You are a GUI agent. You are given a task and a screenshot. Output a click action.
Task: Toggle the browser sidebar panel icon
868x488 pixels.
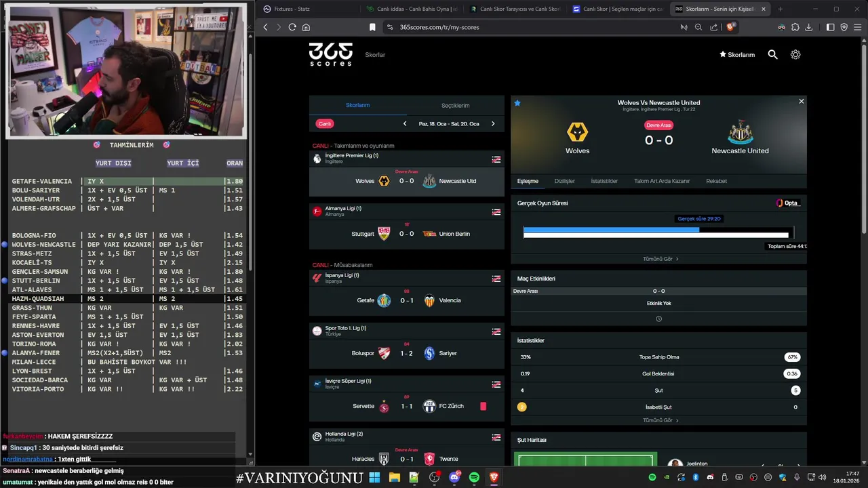[831, 27]
